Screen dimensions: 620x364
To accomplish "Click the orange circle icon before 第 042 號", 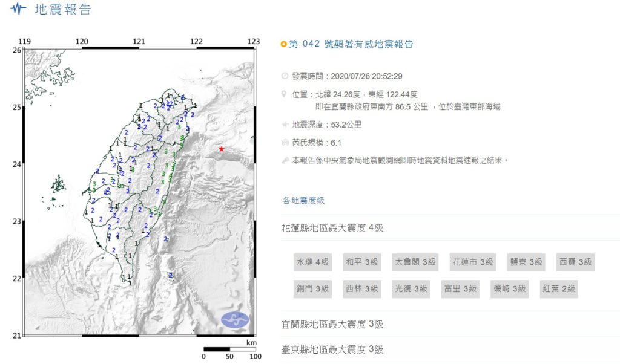I will click(284, 44).
